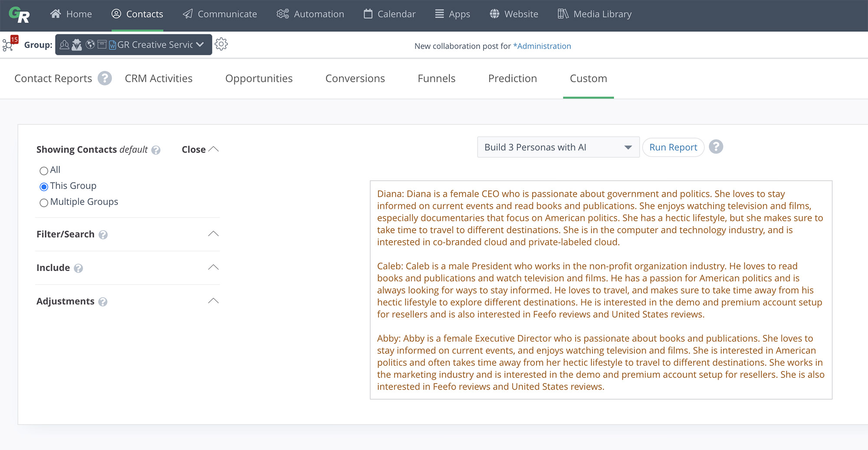Click the GR logo icon

(19, 15)
